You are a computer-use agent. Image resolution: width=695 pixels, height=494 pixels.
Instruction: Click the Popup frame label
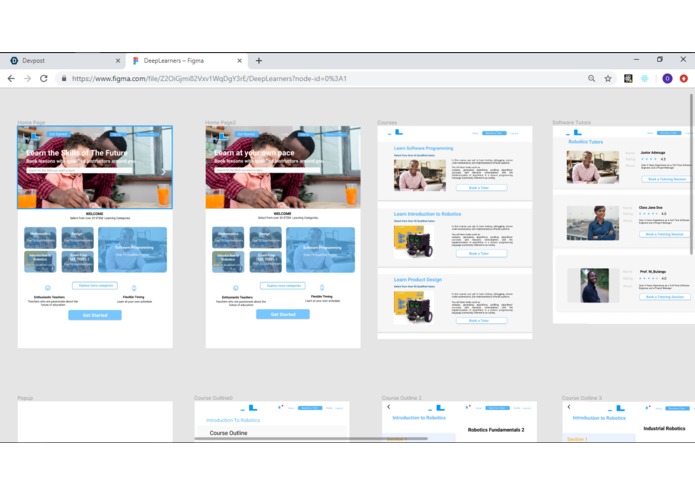tap(25, 398)
